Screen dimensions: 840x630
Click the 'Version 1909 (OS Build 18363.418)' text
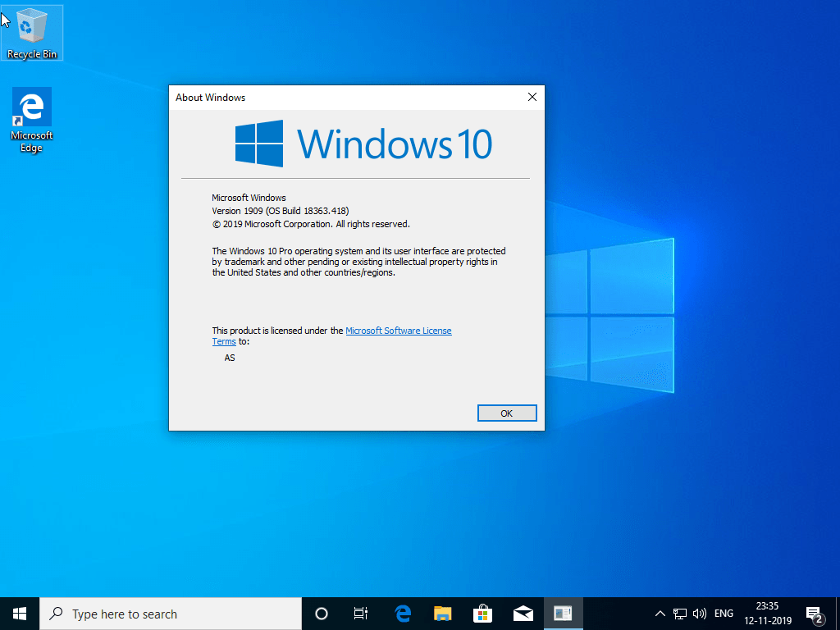coord(281,211)
